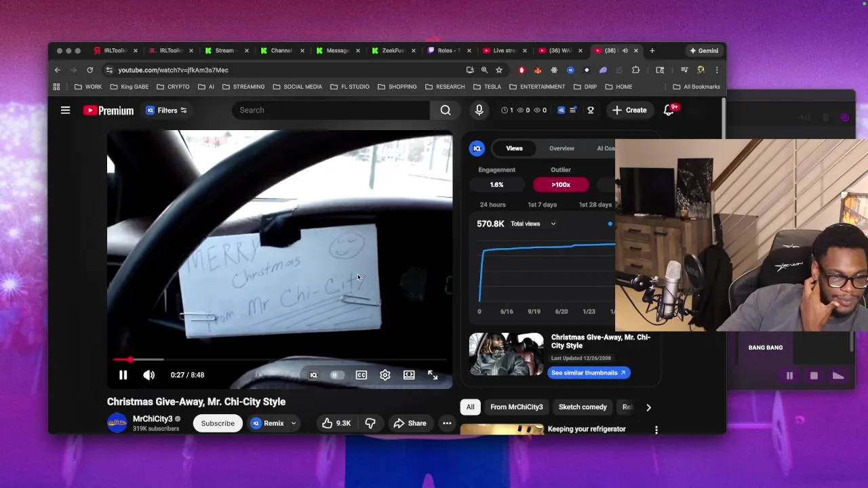The width and height of the screenshot is (868, 488).
Task: Select the Sketch comedy chip
Action: tap(583, 407)
